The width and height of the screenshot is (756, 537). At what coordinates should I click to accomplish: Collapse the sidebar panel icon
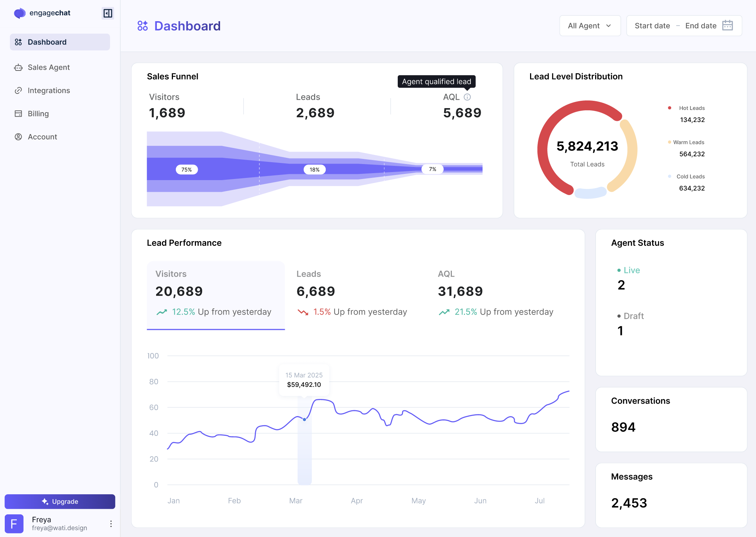click(107, 14)
